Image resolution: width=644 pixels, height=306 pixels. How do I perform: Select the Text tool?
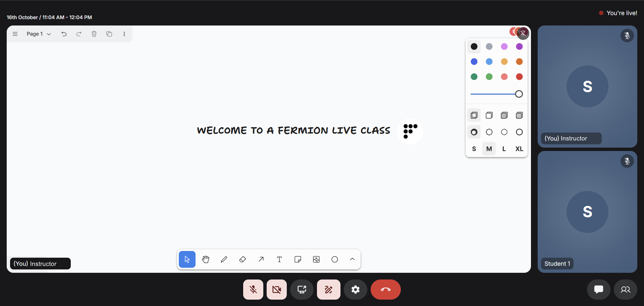(x=279, y=259)
